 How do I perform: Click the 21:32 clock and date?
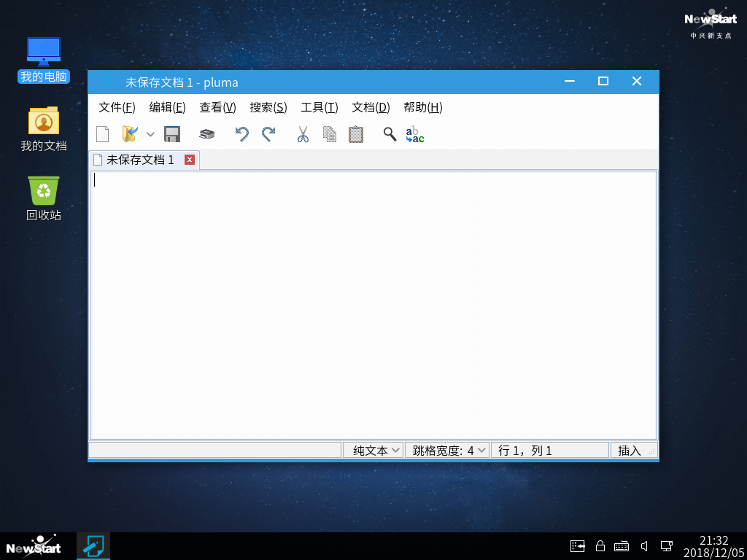point(713,547)
